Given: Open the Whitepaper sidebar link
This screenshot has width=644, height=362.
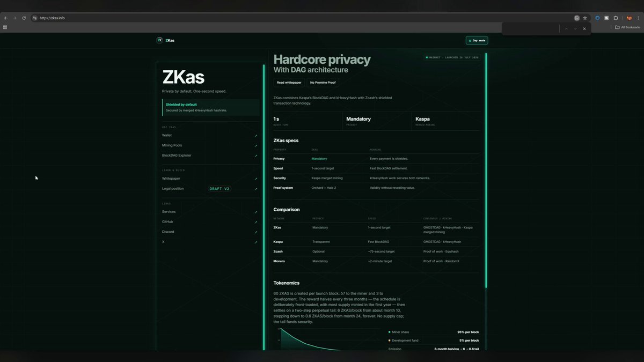Looking at the screenshot, I should click(x=171, y=178).
